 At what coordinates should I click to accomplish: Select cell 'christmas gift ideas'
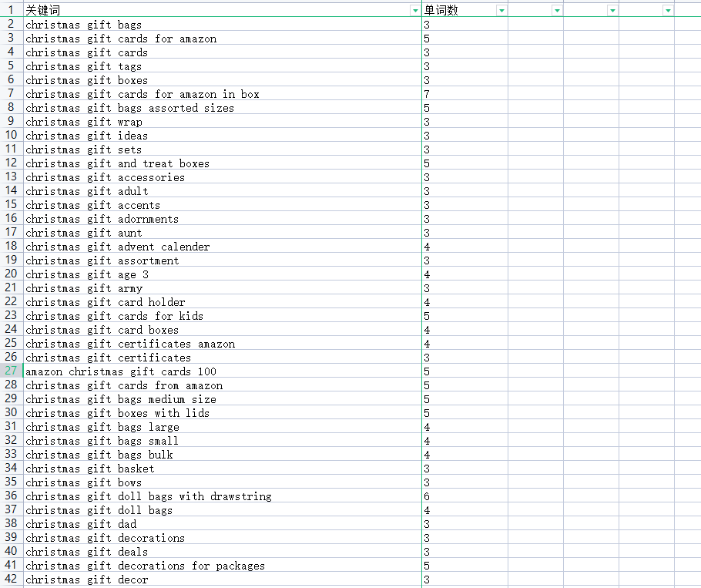click(222, 135)
